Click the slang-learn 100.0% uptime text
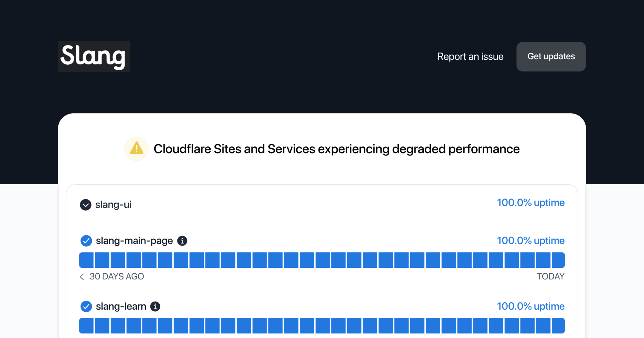 [x=531, y=306]
